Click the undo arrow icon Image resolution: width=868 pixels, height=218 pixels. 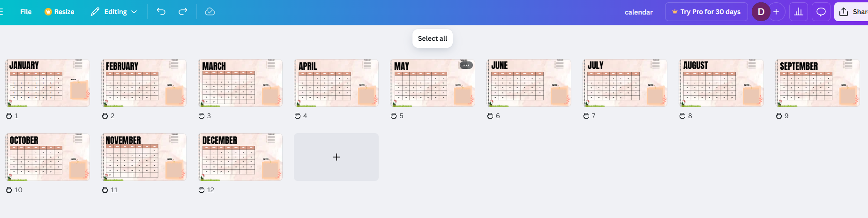[161, 12]
